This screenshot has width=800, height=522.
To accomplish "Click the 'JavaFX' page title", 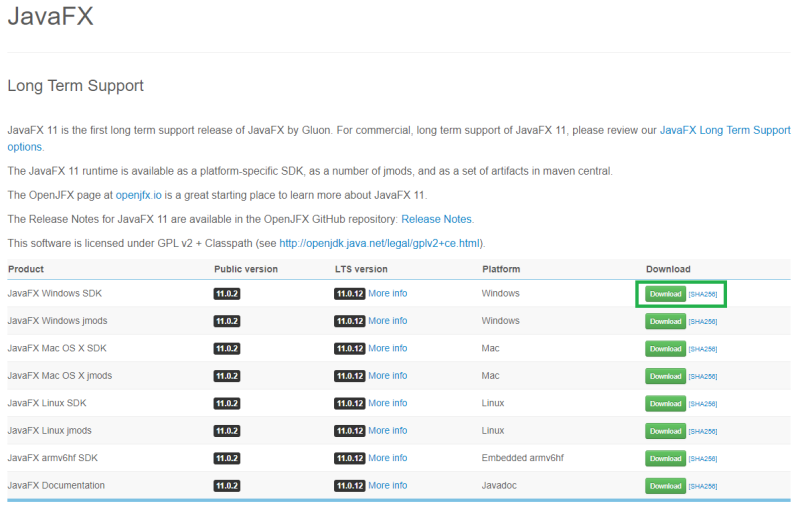I will click(x=51, y=16).
